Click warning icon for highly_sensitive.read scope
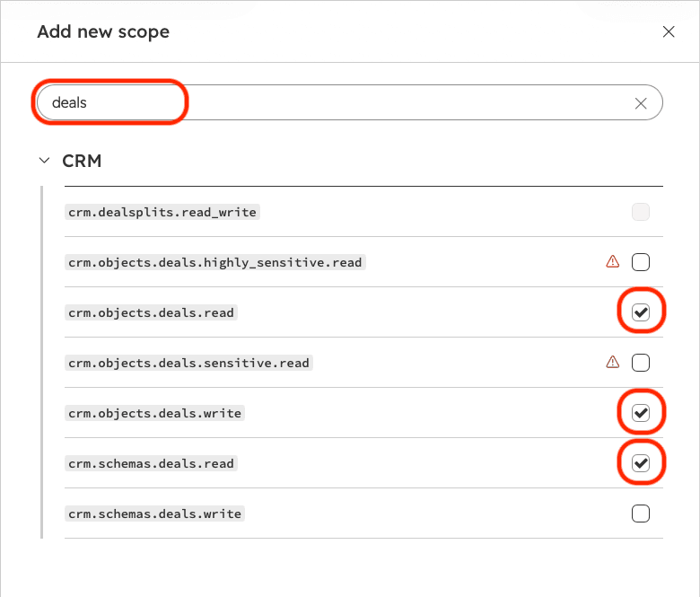 pos(612,261)
